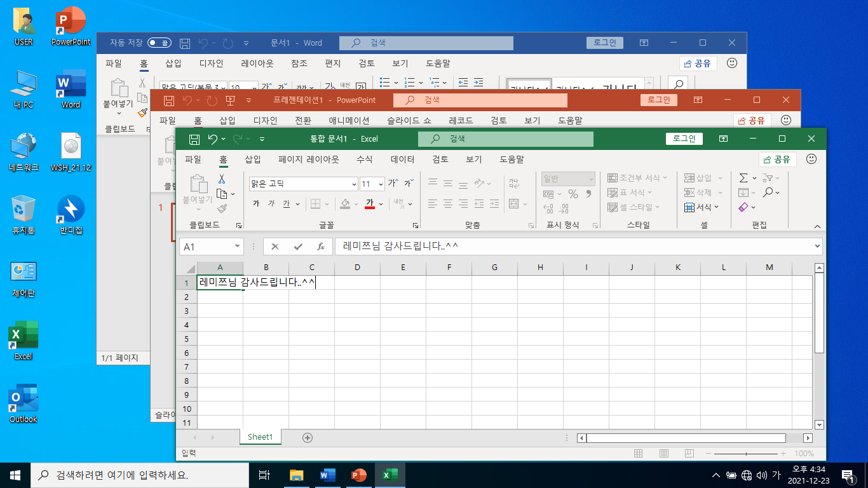868x488 pixels.
Task: Apply the red font color in Excel
Action: (370, 204)
